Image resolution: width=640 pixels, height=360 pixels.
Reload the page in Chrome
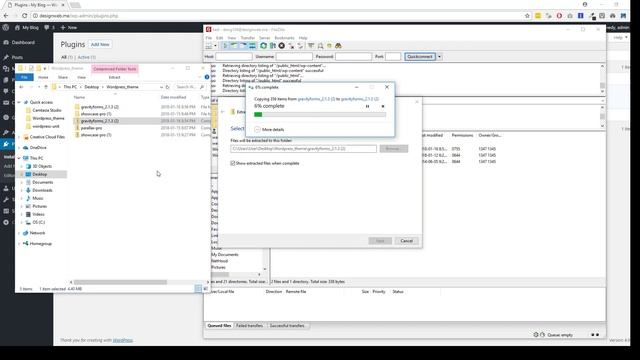pyautogui.click(x=24, y=16)
